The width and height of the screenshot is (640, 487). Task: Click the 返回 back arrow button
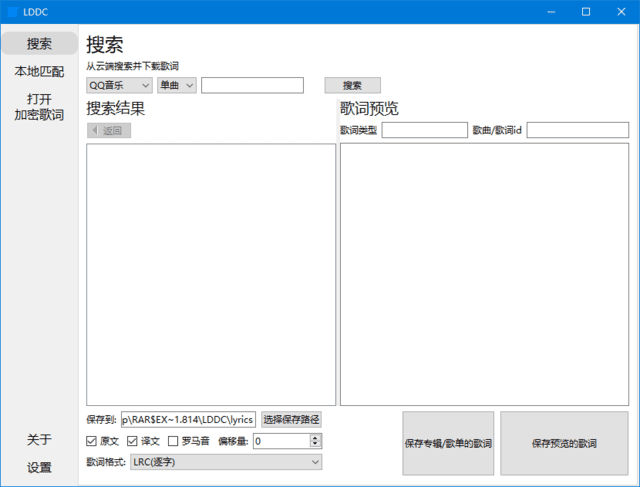(x=109, y=130)
